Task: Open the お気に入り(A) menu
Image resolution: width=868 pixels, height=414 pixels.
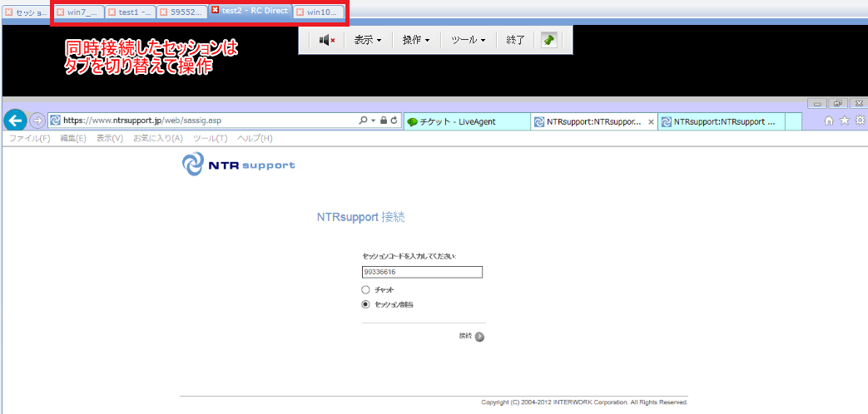Action: [x=158, y=139]
